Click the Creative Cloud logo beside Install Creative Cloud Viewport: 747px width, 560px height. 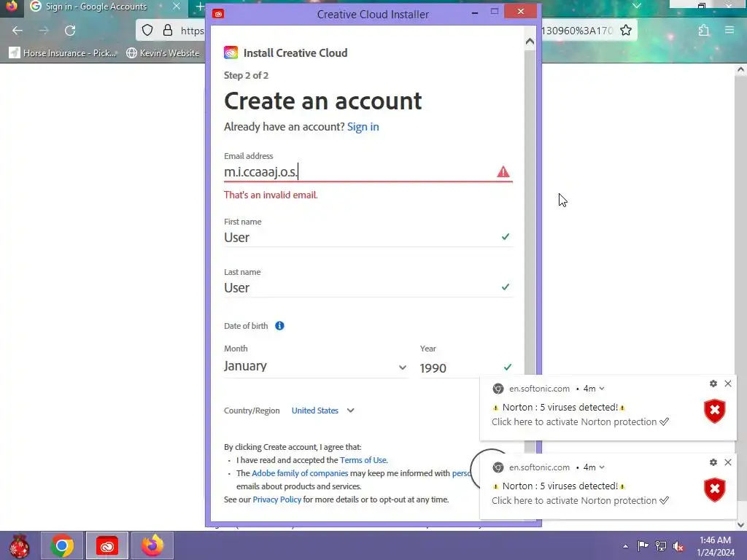pos(231,52)
